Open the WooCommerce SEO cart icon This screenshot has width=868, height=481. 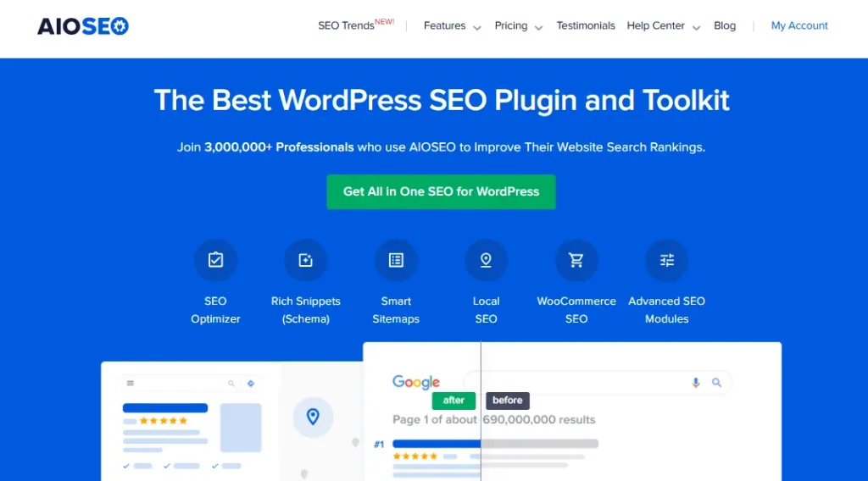(x=576, y=260)
